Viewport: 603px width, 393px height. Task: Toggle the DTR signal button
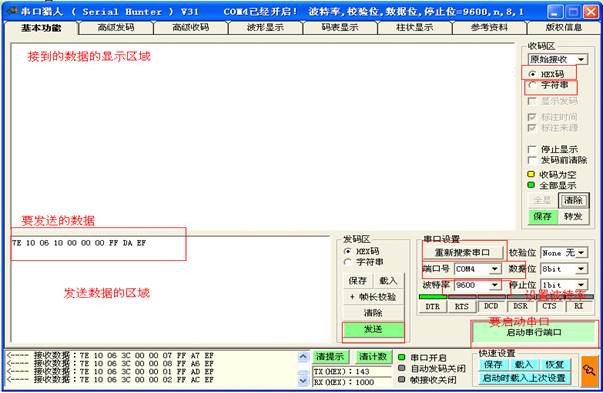coord(432,306)
